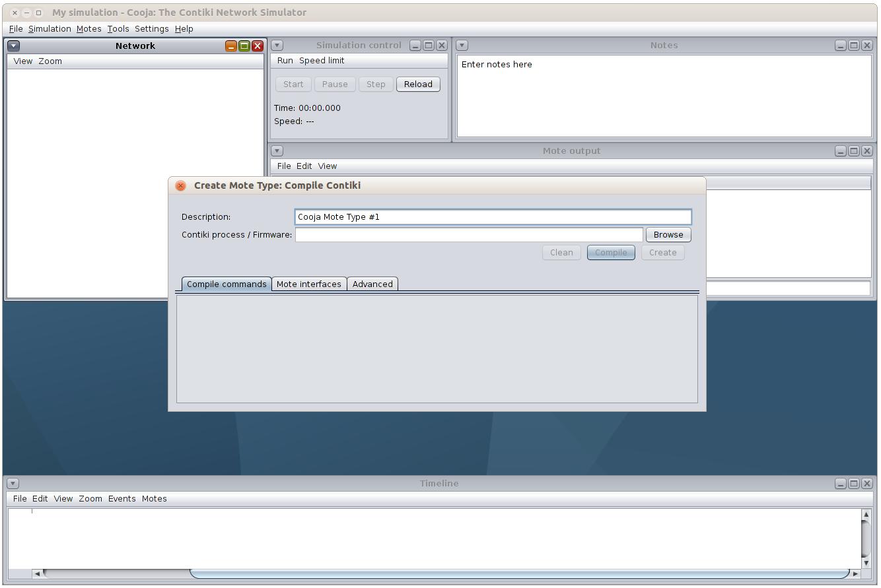Click the Timeline scrollbar right arrow

pyautogui.click(x=856, y=573)
